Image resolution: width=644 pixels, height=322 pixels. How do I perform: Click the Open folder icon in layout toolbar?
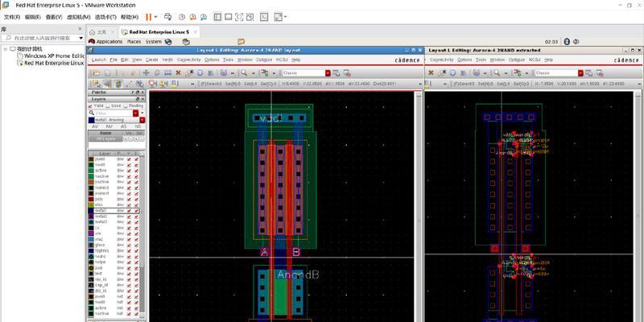point(96,73)
